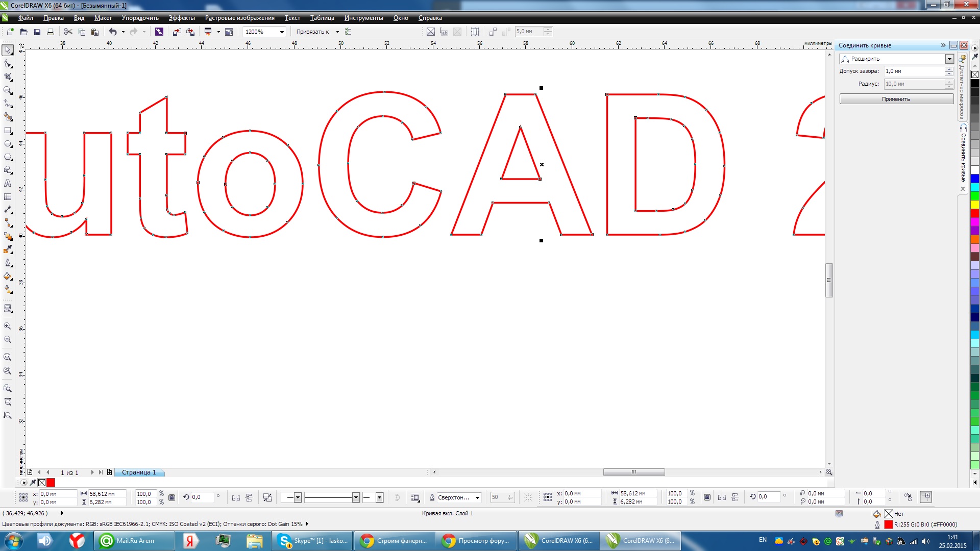The image size is (980, 551).
Task: Click the Undo arrow icon
Action: pyautogui.click(x=113, y=32)
